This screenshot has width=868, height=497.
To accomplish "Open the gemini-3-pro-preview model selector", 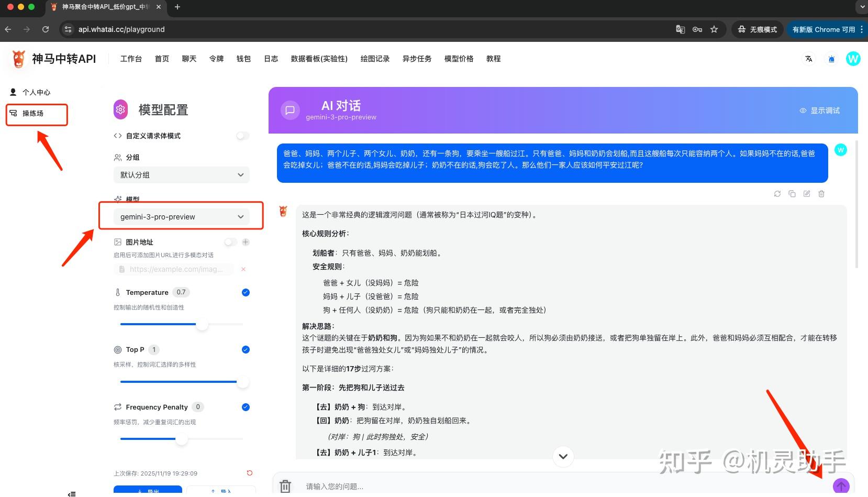I will pos(181,216).
